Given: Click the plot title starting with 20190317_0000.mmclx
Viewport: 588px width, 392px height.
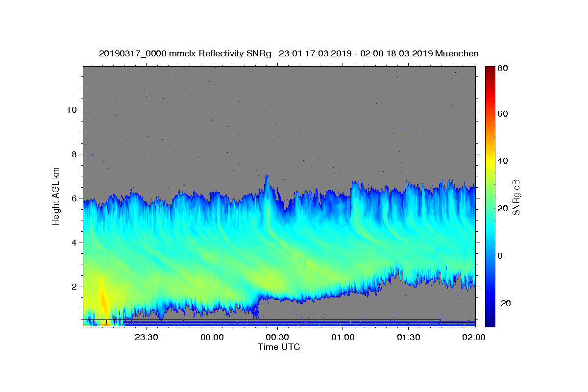Looking at the screenshot, I should tap(289, 53).
